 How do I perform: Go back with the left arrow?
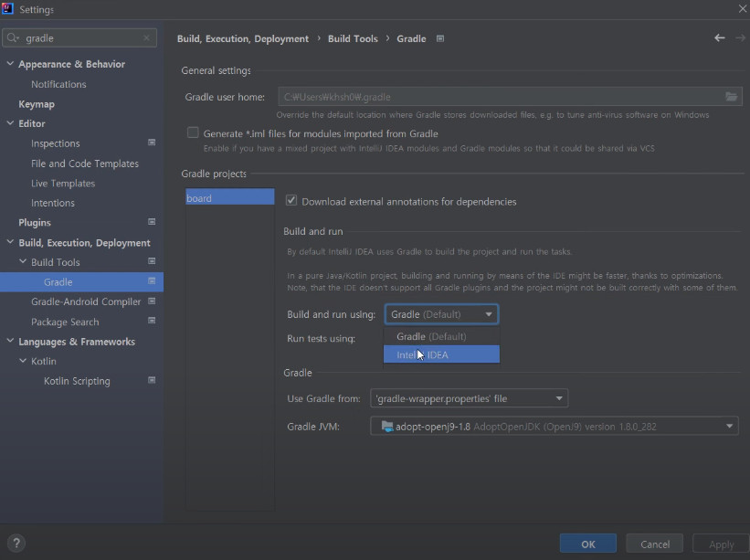[x=719, y=37]
